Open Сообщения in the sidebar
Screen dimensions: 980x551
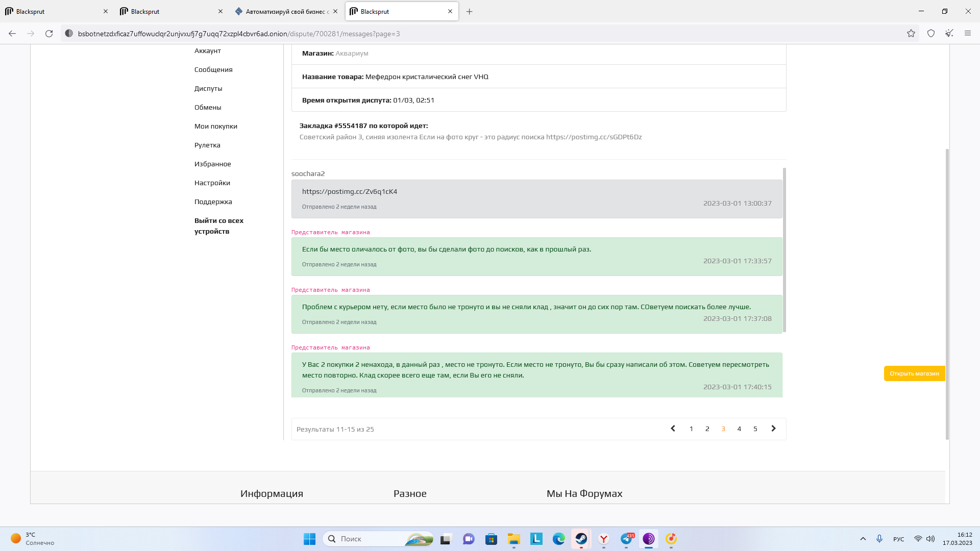[x=213, y=69]
